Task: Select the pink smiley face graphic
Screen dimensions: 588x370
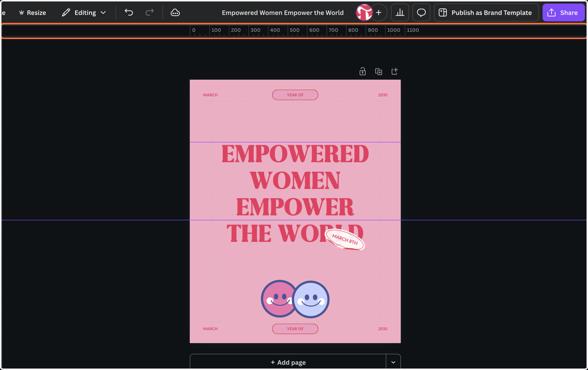Action: [x=278, y=299]
